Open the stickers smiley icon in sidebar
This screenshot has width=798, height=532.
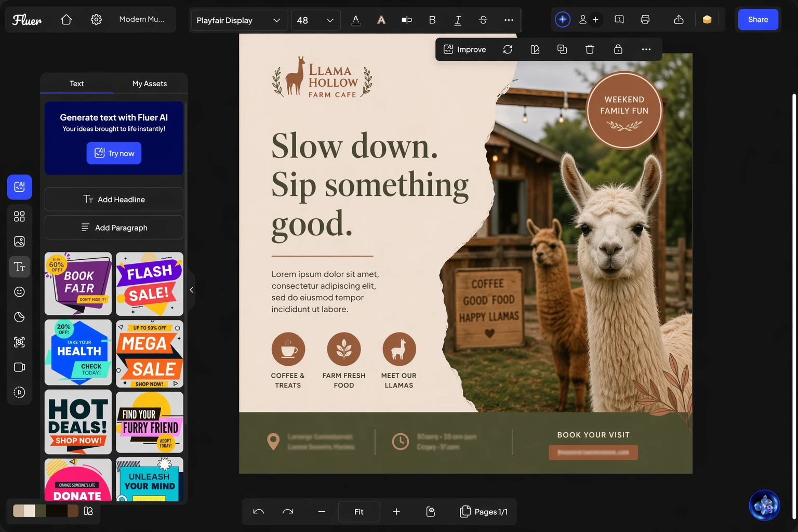(x=19, y=292)
